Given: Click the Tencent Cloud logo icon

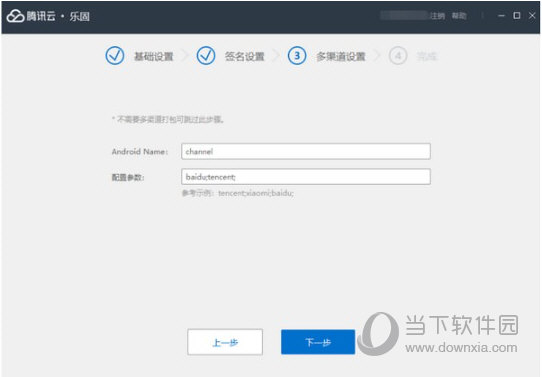Looking at the screenshot, I should pyautogui.click(x=16, y=16).
